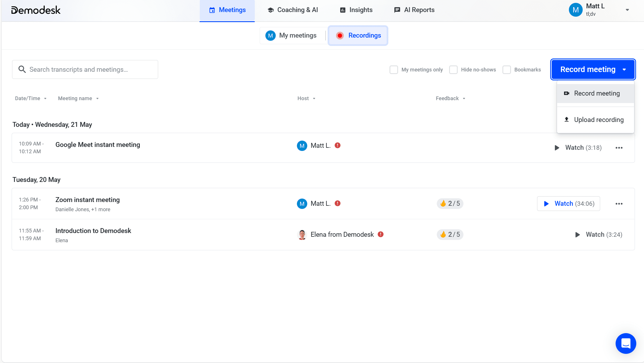
Task: Open the Matt L account dropdown arrow
Action: (627, 10)
